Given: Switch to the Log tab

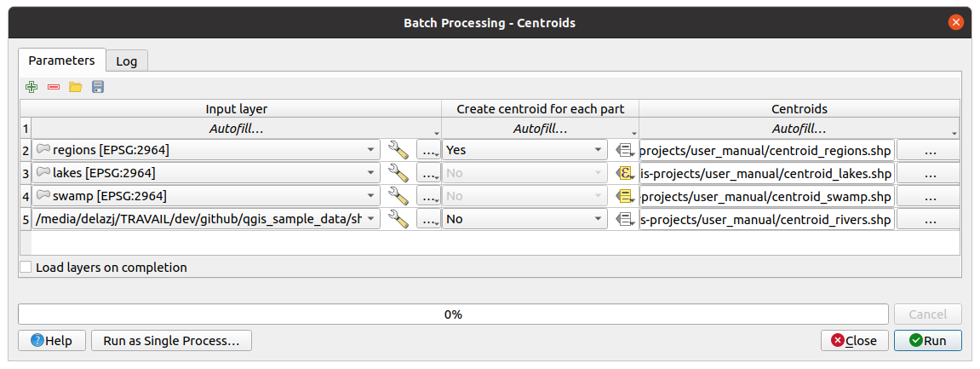Looking at the screenshot, I should 127,61.
